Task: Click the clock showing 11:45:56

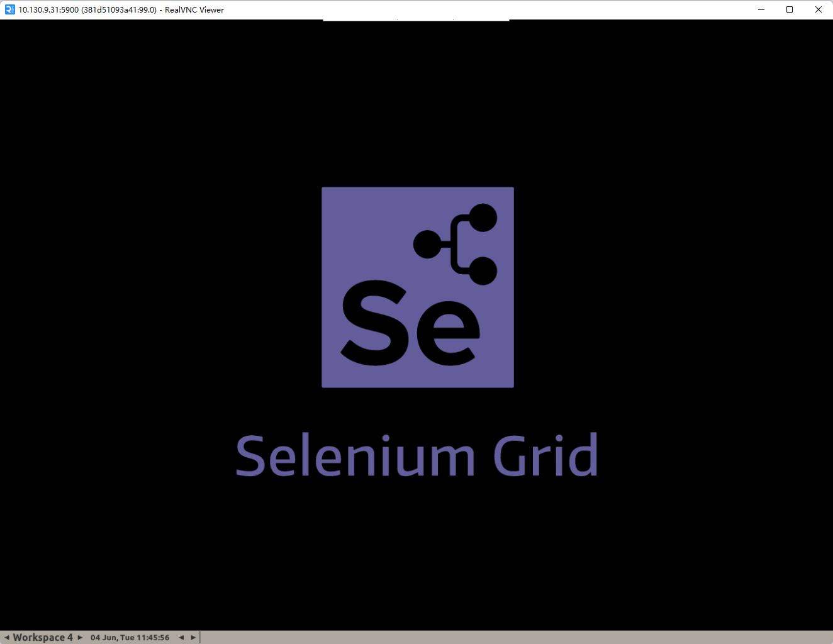Action: click(x=153, y=636)
